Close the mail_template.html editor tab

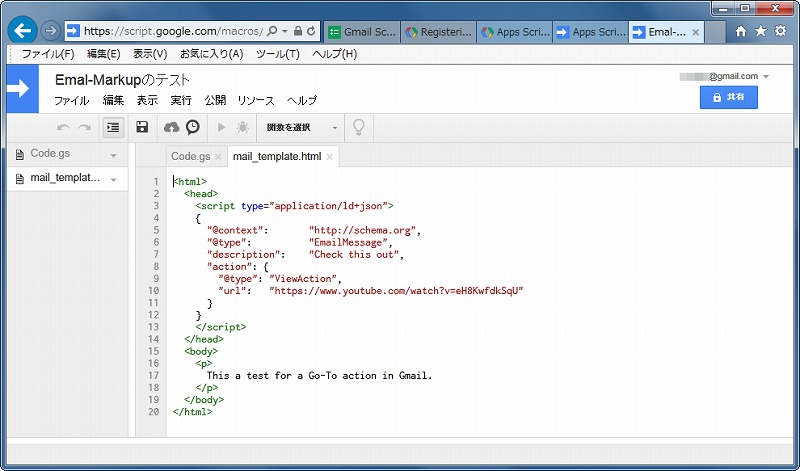point(330,157)
